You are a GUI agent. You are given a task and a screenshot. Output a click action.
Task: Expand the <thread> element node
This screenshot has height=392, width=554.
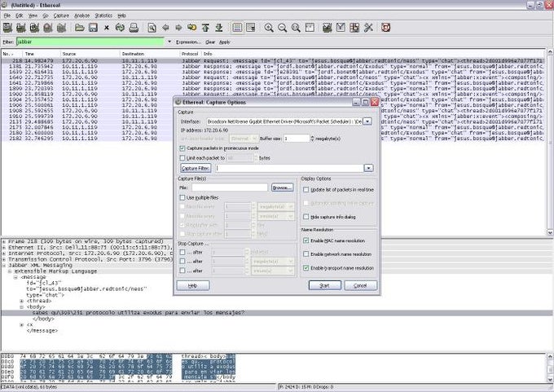(x=21, y=302)
